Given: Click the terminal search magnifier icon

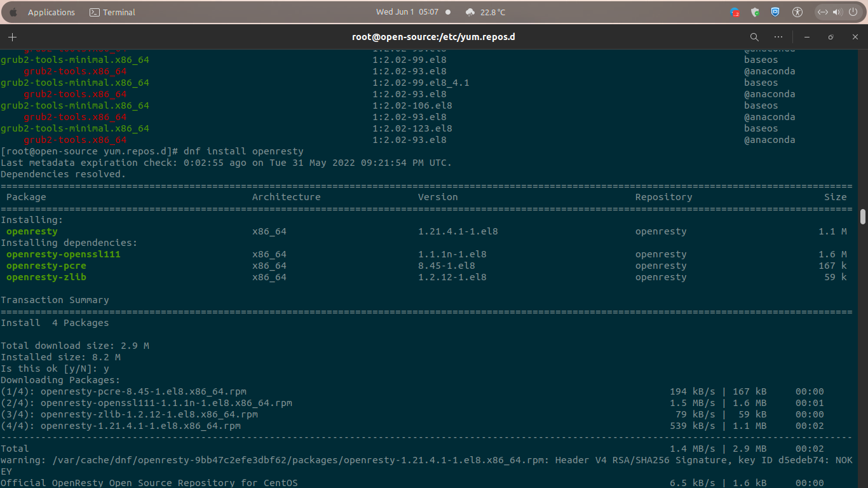Looking at the screenshot, I should pyautogui.click(x=754, y=37).
